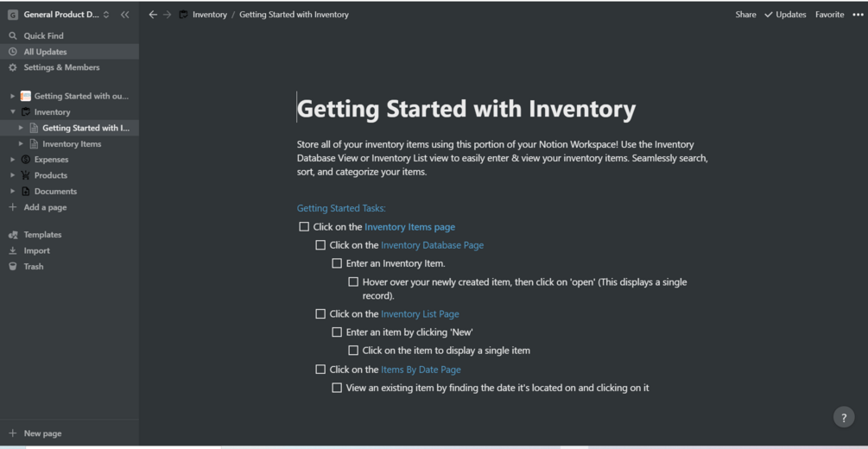Tick the 'Enter an item by clicking New' checkbox
Screen dimensions: 868x449
337,332
